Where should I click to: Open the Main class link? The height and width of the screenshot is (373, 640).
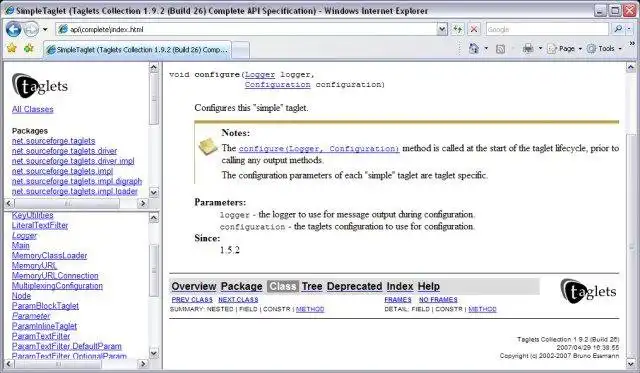(20, 246)
